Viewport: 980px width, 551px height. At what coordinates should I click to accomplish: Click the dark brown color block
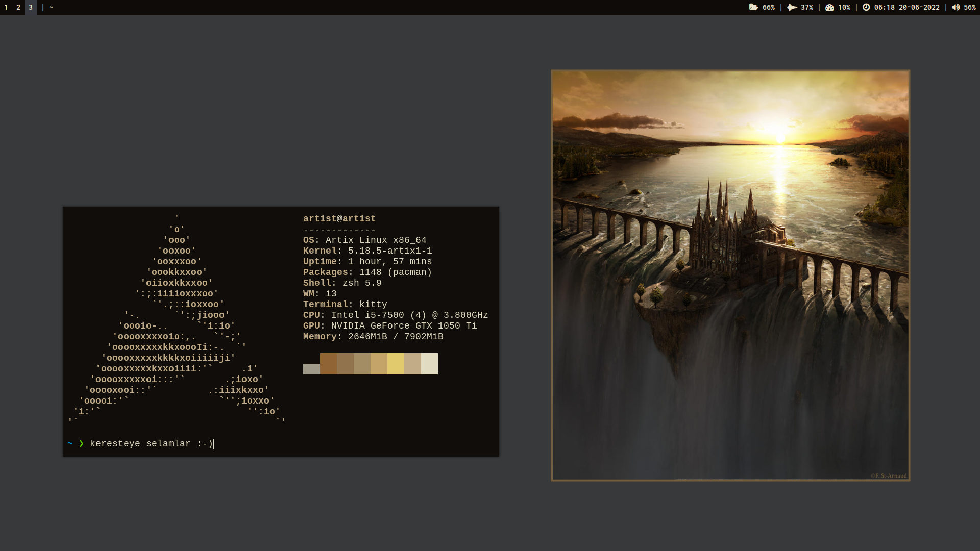pos(328,364)
